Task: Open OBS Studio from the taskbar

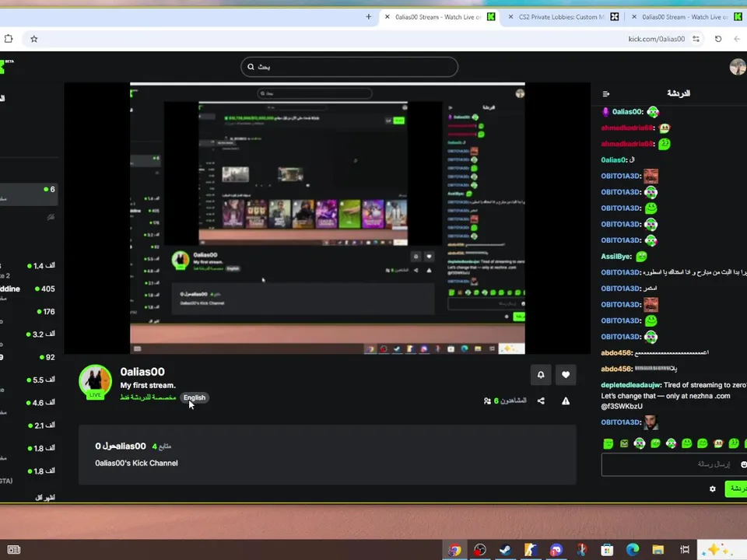Action: pos(480,550)
